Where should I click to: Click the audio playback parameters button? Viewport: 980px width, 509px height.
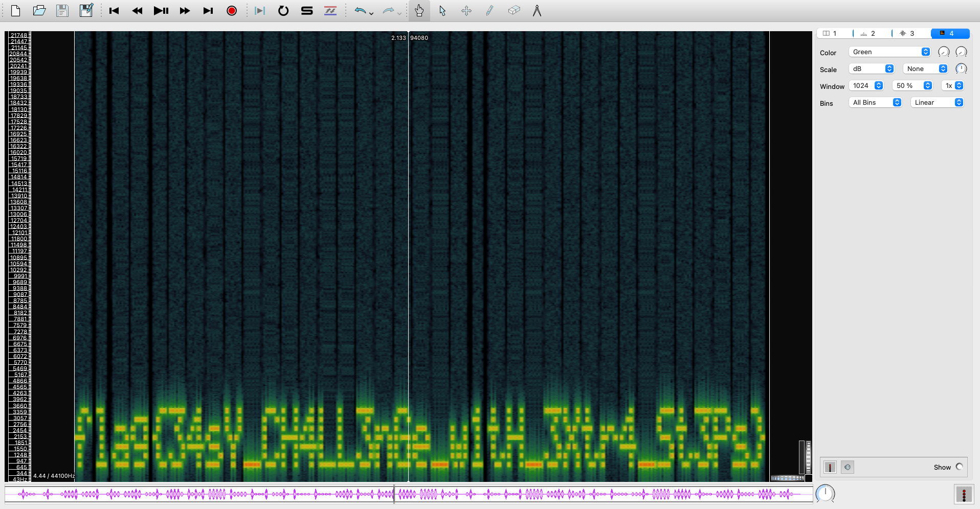click(x=847, y=467)
